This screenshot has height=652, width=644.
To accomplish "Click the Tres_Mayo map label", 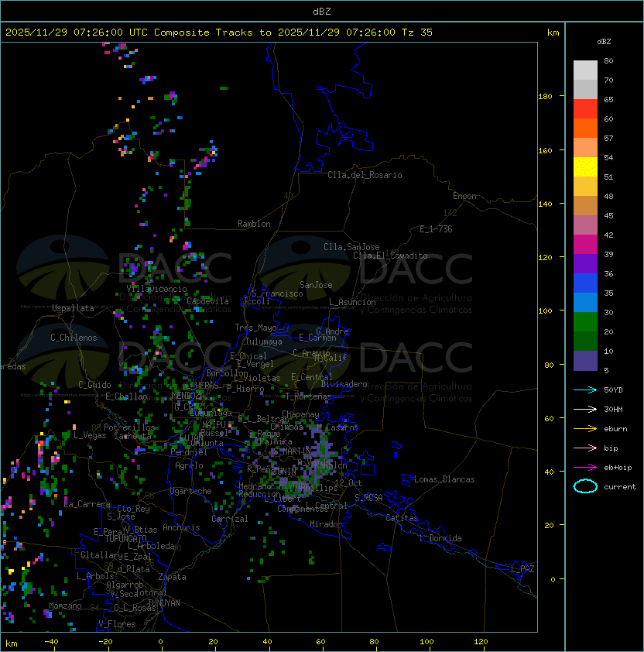I will click(x=255, y=328).
